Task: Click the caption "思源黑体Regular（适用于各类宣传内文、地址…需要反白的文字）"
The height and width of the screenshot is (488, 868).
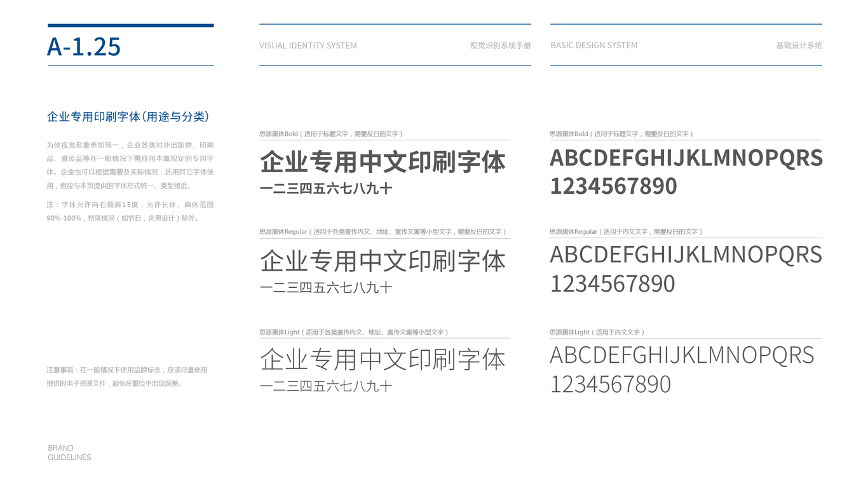Action: (x=383, y=232)
